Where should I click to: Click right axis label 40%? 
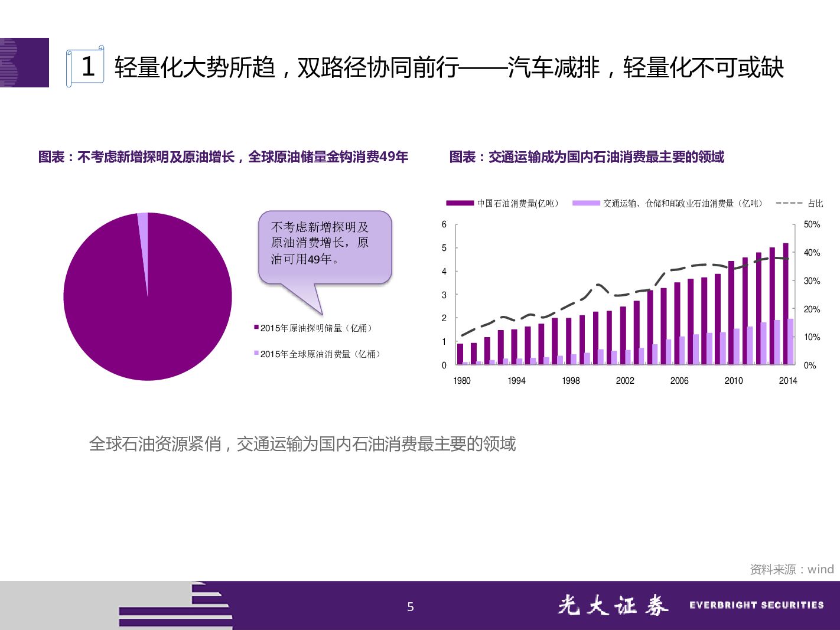tap(812, 253)
